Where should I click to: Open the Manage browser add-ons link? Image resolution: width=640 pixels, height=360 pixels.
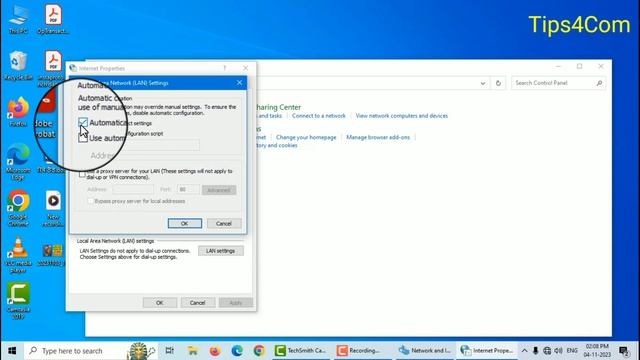click(x=378, y=138)
